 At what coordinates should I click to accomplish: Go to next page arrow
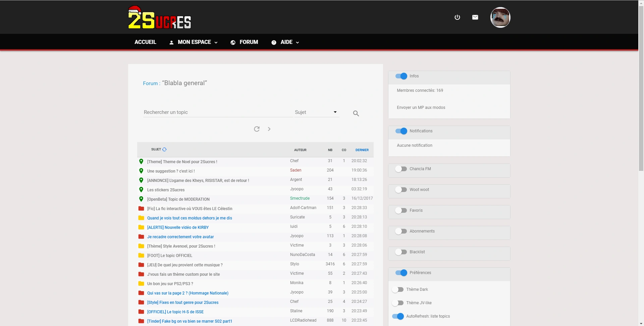269,129
